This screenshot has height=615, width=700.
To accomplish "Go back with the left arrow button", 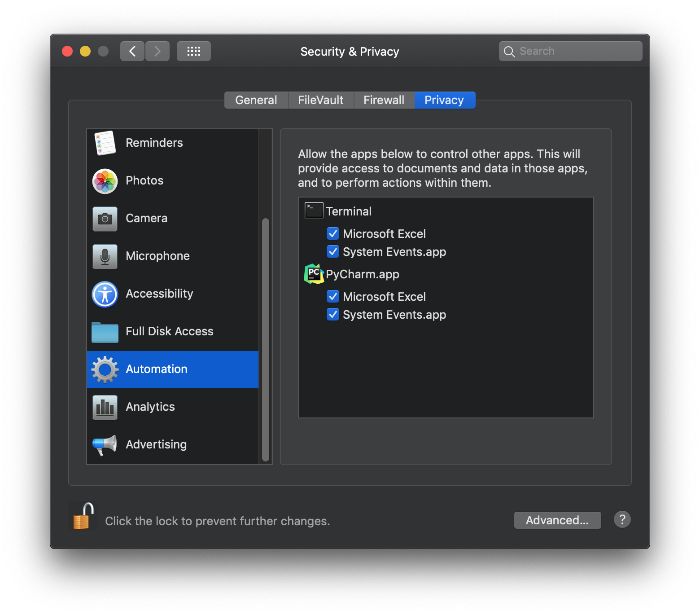I will 132,51.
